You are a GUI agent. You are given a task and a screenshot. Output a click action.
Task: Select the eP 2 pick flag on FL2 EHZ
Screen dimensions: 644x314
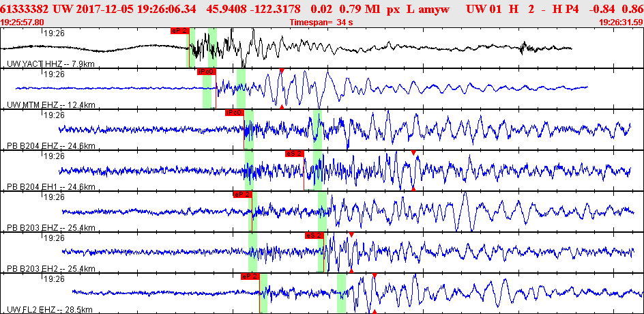pyautogui.click(x=250, y=276)
